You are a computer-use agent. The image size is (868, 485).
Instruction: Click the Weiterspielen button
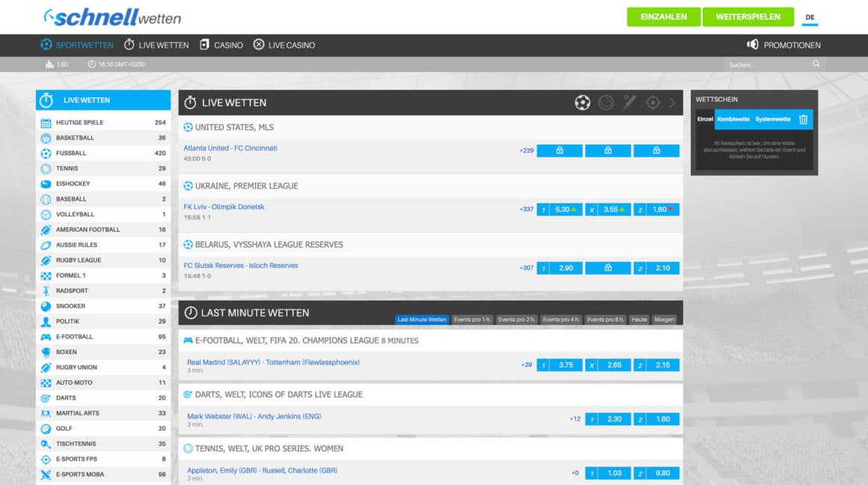[x=748, y=17]
